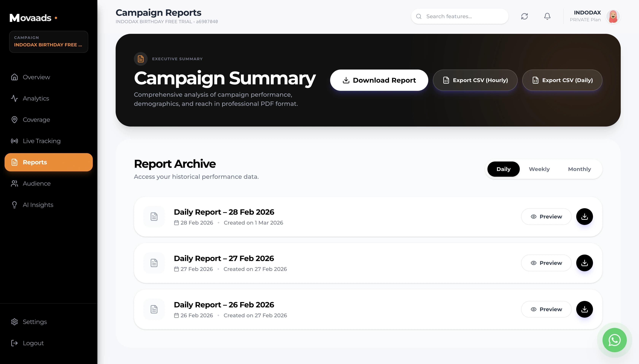Screen dimensions: 639x364
Task: Open Settings from the sidebar
Action: [x=35, y=322]
